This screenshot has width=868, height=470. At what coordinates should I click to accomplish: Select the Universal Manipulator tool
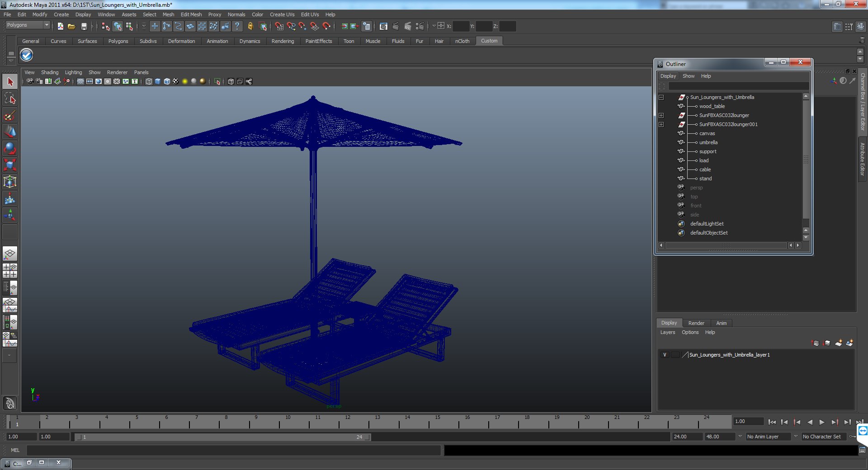pyautogui.click(x=10, y=182)
